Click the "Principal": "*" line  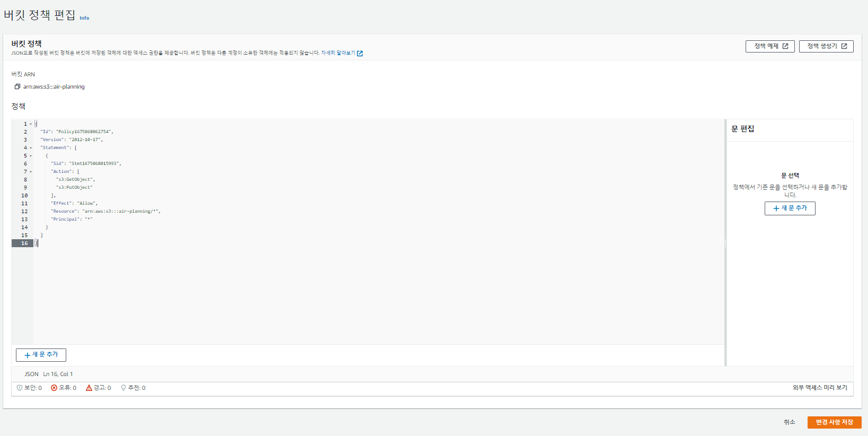(x=72, y=219)
